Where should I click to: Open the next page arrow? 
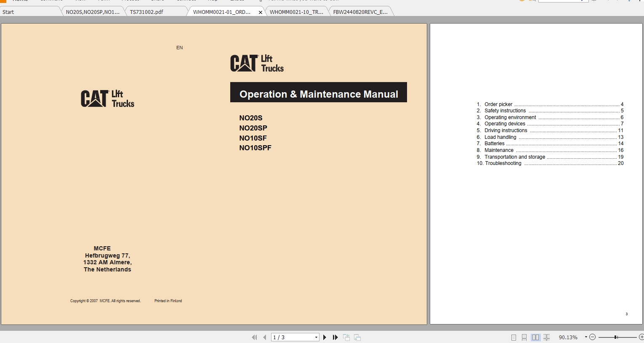324,337
